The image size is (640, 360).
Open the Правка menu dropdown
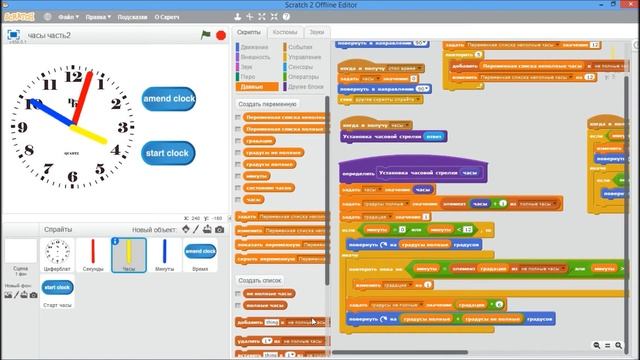(x=98, y=17)
